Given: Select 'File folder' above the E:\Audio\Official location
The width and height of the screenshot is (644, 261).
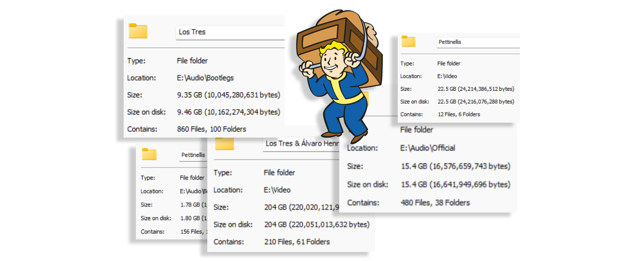Looking at the screenshot, I should point(417,130).
